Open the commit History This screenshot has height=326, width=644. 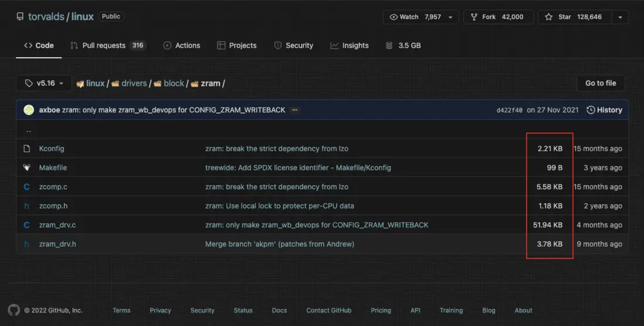click(x=604, y=110)
